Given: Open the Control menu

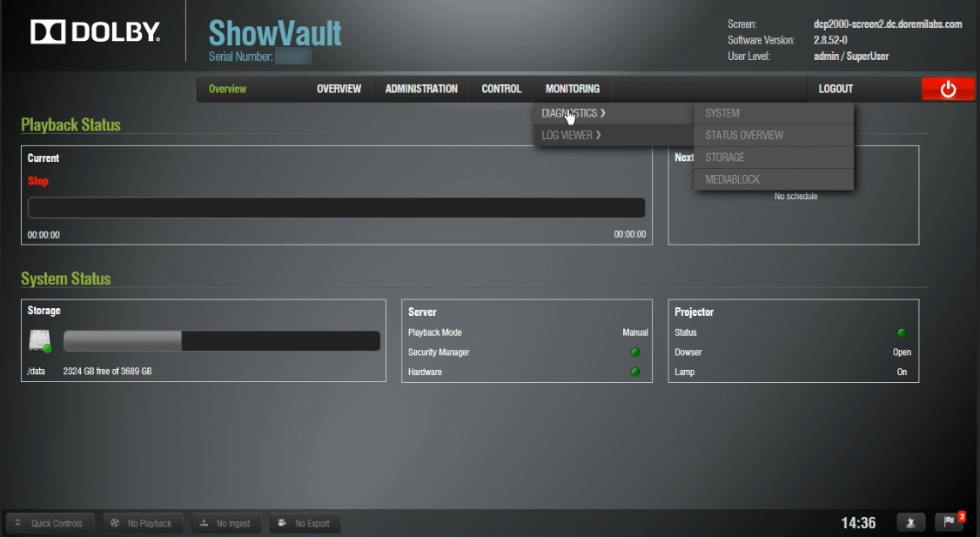Looking at the screenshot, I should (x=501, y=89).
